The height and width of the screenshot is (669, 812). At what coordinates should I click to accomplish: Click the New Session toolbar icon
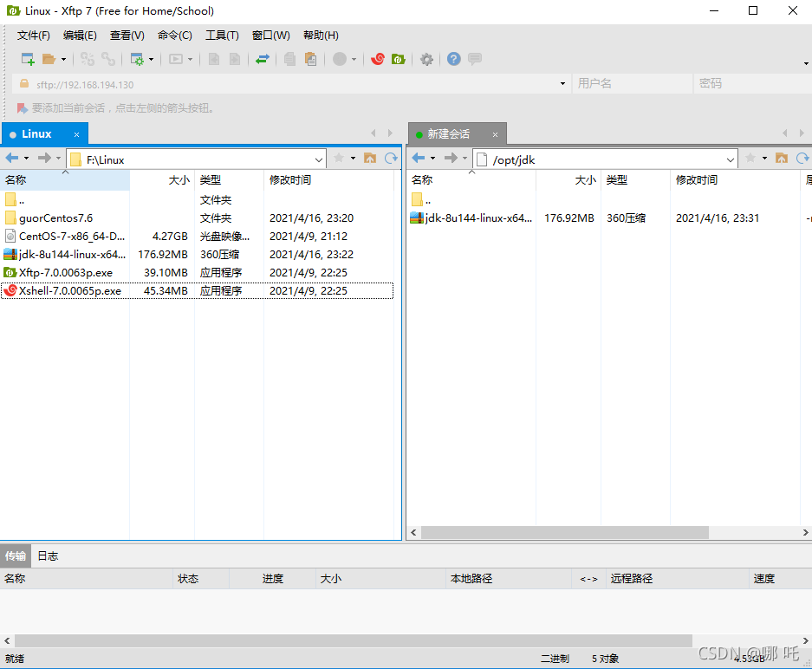coord(28,59)
